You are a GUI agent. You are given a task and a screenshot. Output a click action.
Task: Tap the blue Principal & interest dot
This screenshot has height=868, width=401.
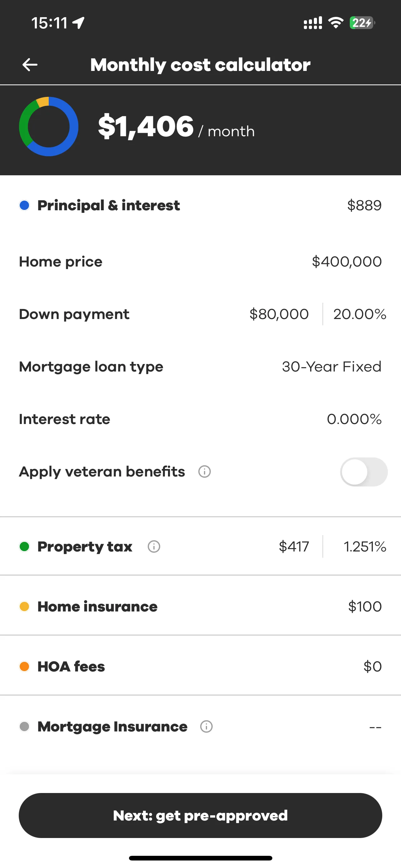click(24, 205)
